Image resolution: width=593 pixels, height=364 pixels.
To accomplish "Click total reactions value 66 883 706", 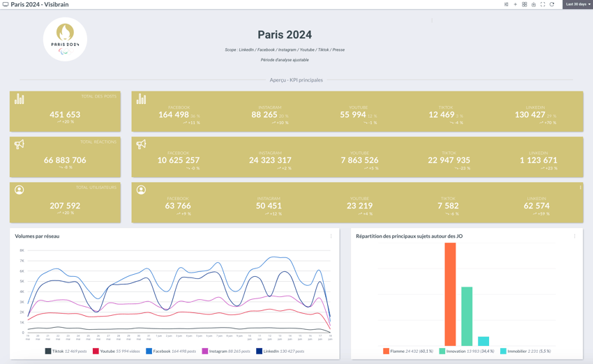I will click(65, 160).
